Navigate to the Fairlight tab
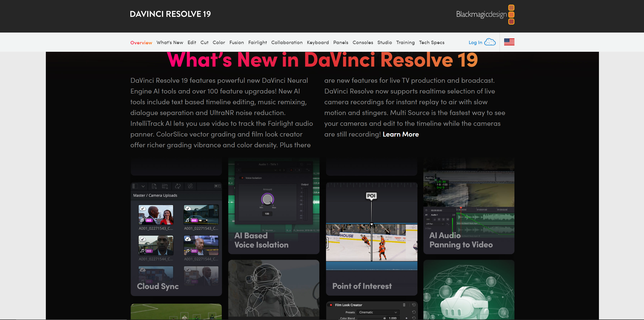The image size is (644, 320). [x=258, y=43]
